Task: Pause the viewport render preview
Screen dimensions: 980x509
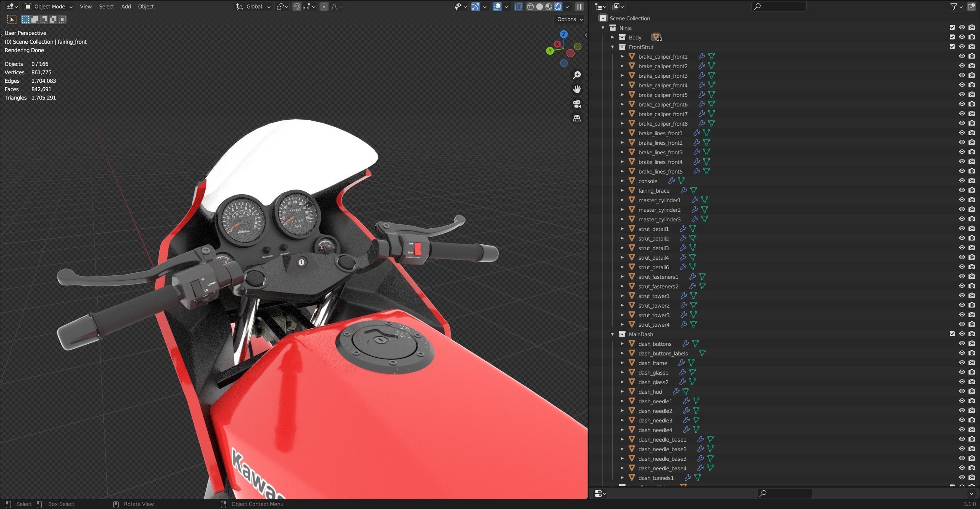Action: [579, 7]
